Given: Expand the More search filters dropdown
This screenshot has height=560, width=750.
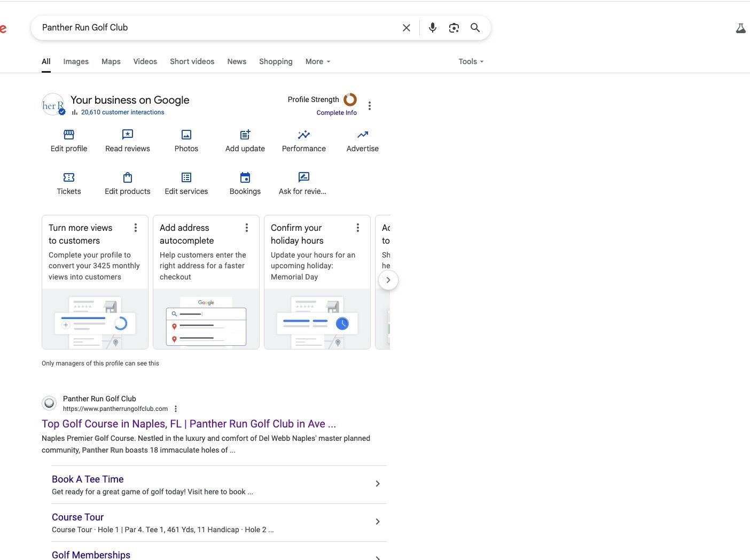Looking at the screenshot, I should click(x=318, y=61).
